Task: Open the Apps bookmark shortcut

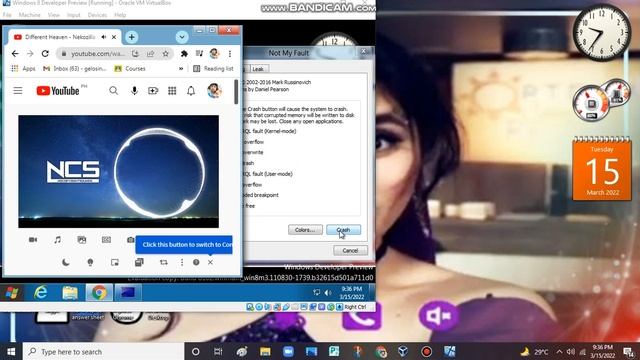Action: click(x=24, y=69)
